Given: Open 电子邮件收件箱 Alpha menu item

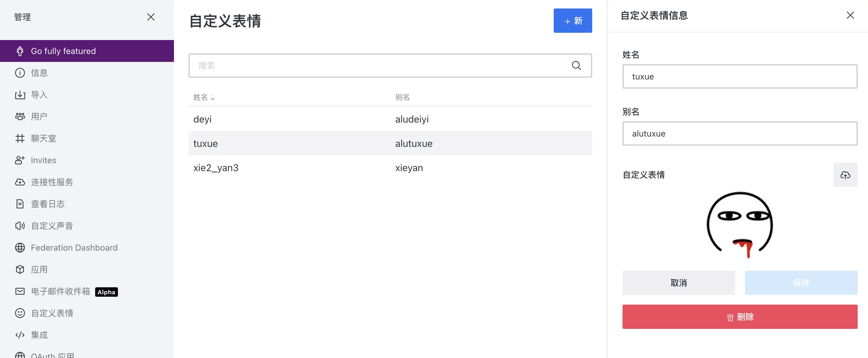Looking at the screenshot, I should (x=61, y=291).
